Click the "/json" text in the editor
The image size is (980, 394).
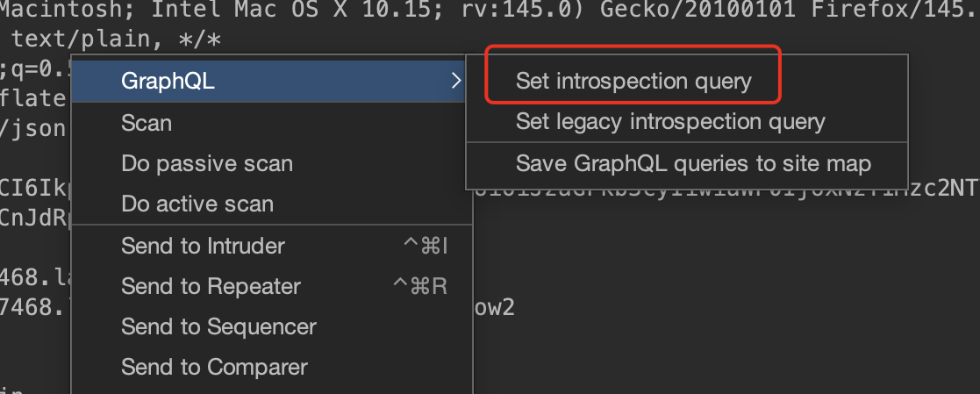tap(33, 128)
